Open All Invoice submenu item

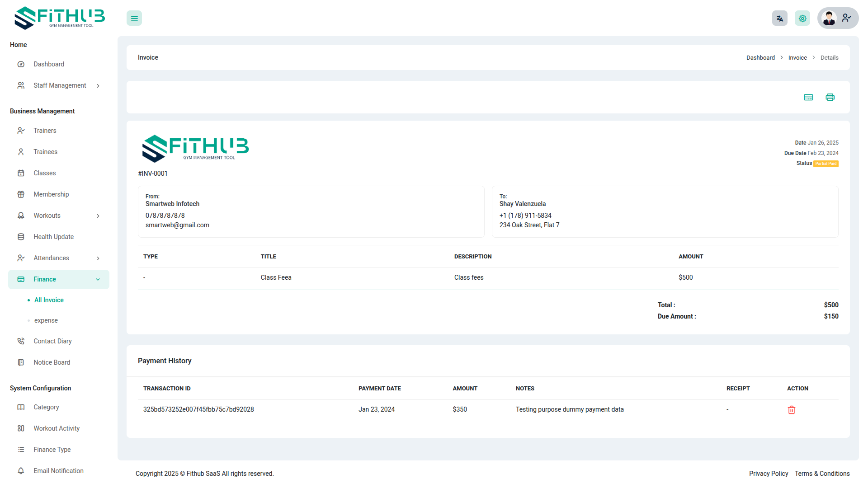[49, 300]
